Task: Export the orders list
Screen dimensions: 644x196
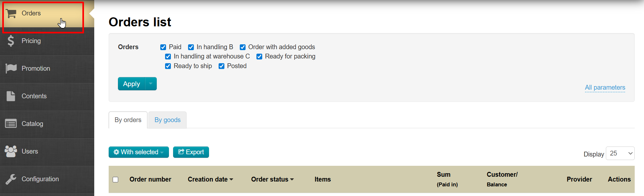Action: click(x=191, y=152)
